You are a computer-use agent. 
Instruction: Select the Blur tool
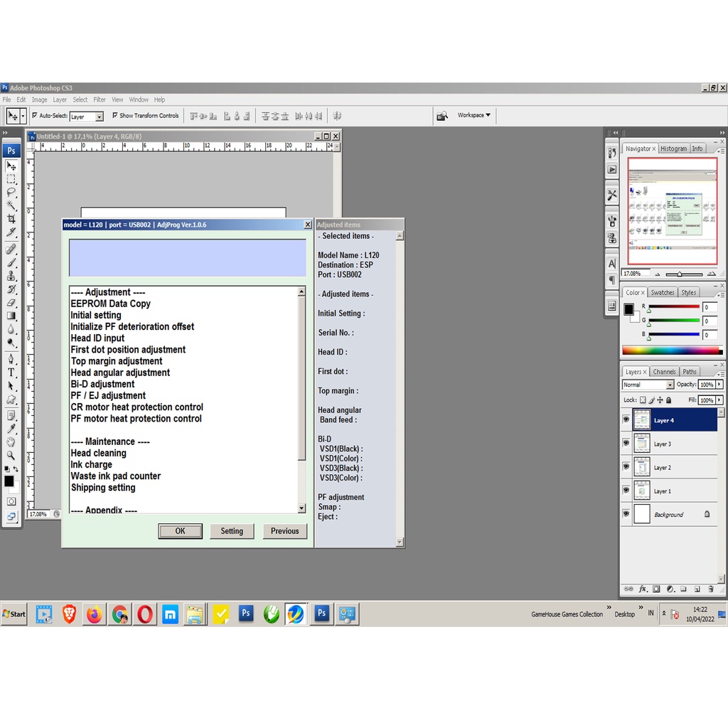pos(11,329)
